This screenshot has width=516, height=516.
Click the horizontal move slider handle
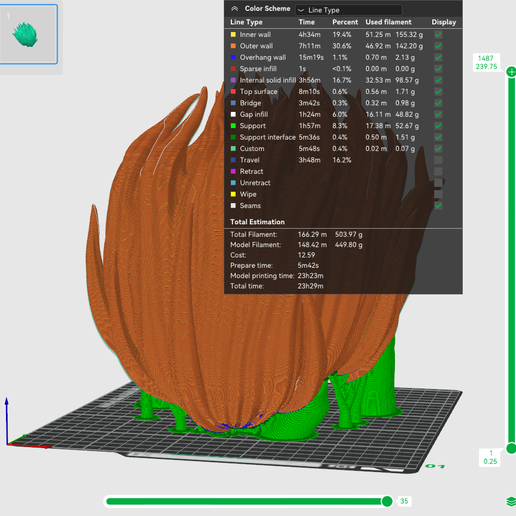click(387, 501)
